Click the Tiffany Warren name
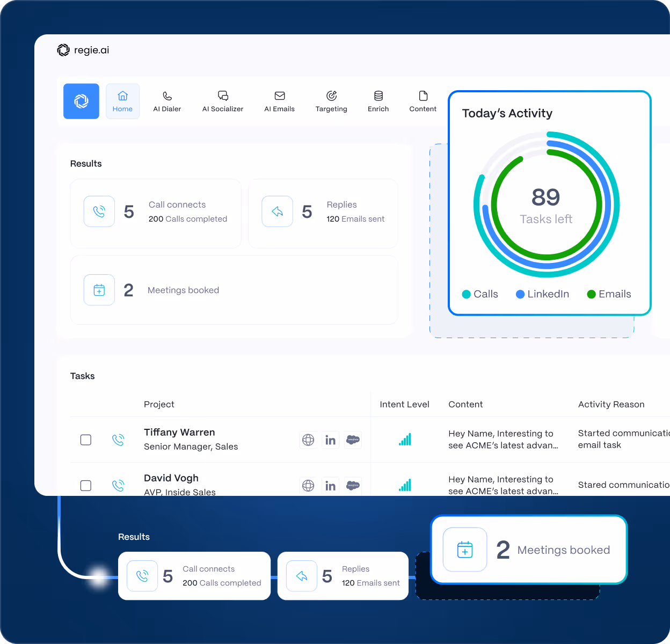670x644 pixels. tap(179, 433)
